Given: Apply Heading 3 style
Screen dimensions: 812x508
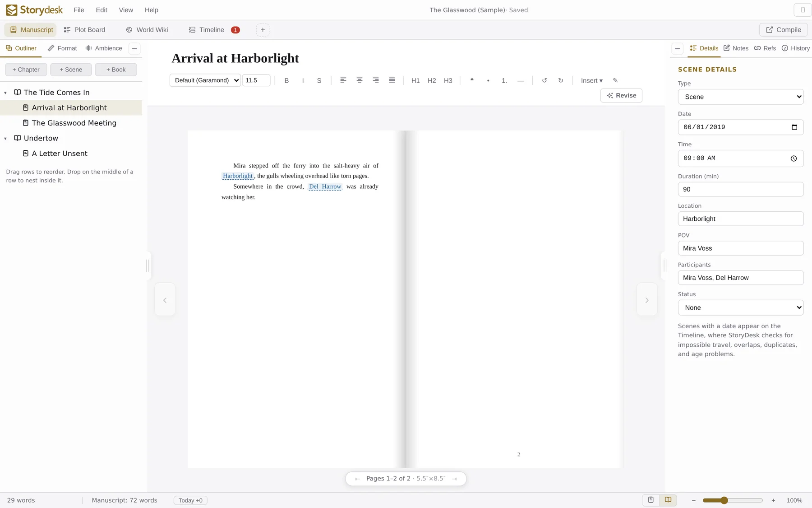Looking at the screenshot, I should [448, 80].
